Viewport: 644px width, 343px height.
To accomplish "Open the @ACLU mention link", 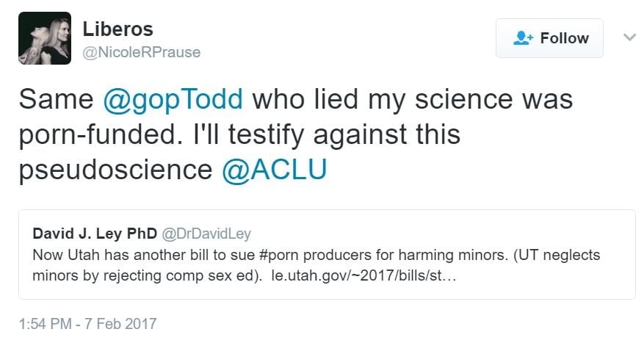I will (x=274, y=170).
